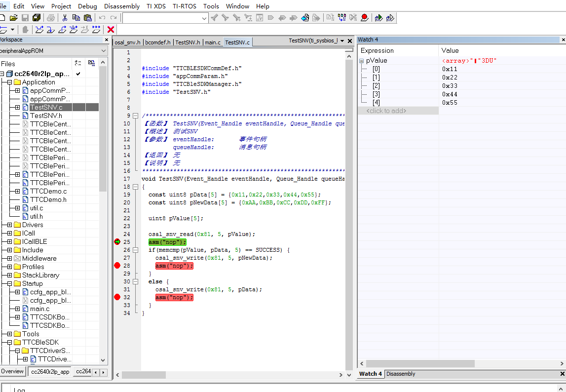Click the TestSNV.h header file icon
The image size is (566, 392).
25,116
